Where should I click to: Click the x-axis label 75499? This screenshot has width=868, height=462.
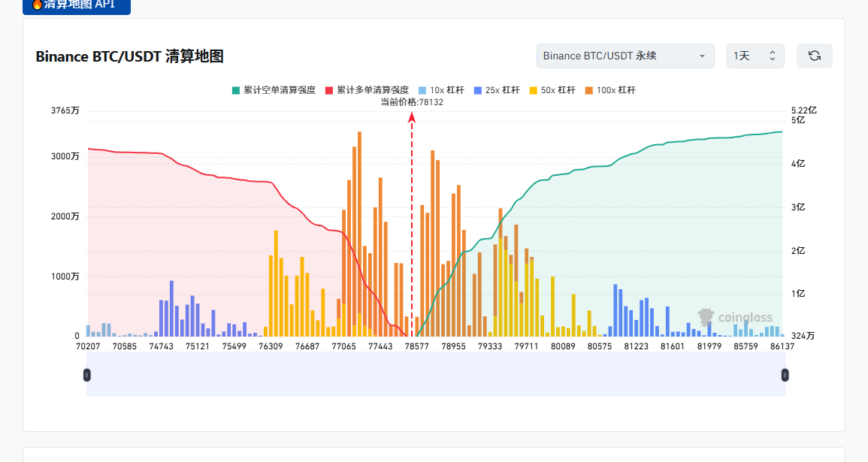coord(234,346)
